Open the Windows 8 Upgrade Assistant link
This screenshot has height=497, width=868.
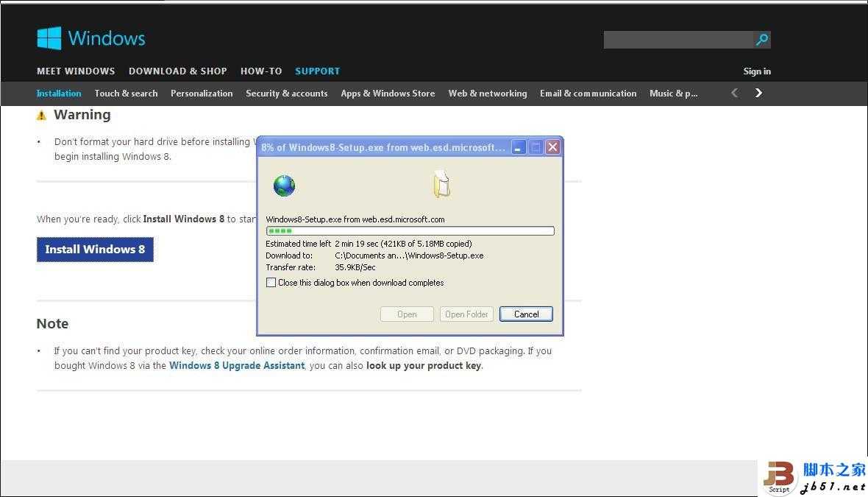pos(237,366)
